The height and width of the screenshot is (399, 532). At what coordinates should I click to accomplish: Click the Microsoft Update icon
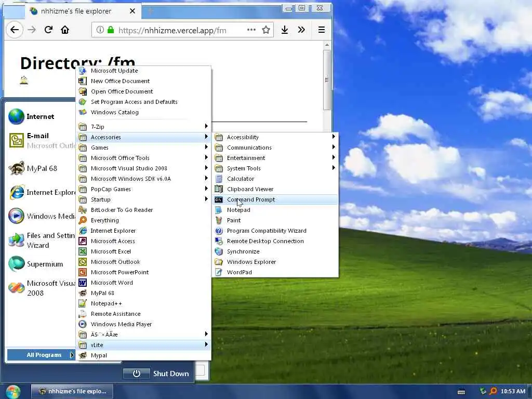click(83, 71)
